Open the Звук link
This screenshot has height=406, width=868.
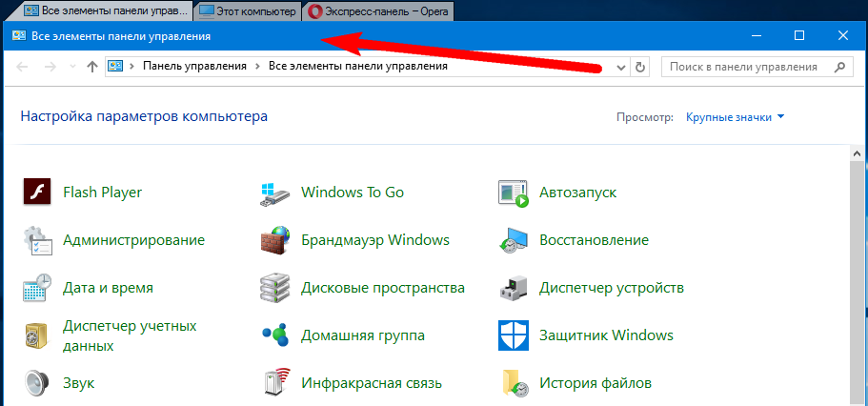tap(79, 383)
